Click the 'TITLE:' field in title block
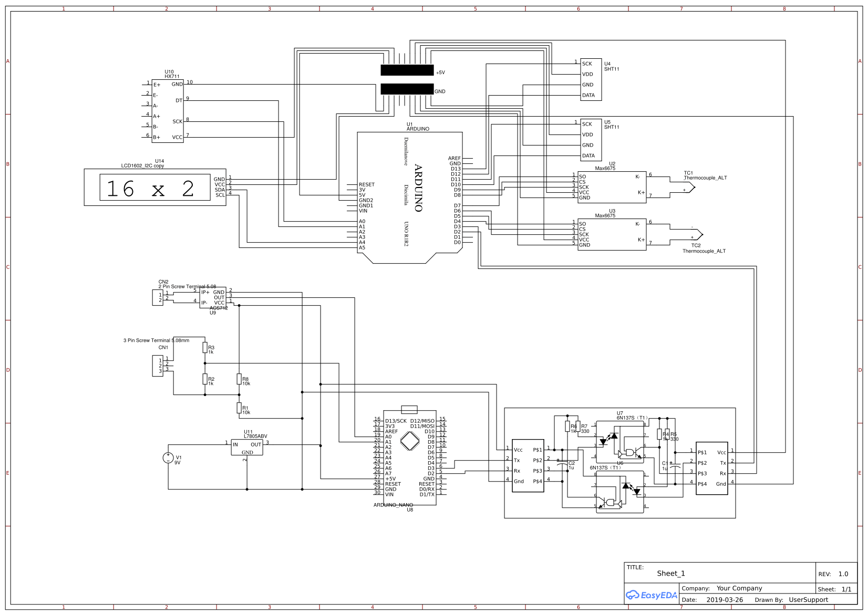Image resolution: width=868 pixels, height=615 pixels. pos(635,567)
